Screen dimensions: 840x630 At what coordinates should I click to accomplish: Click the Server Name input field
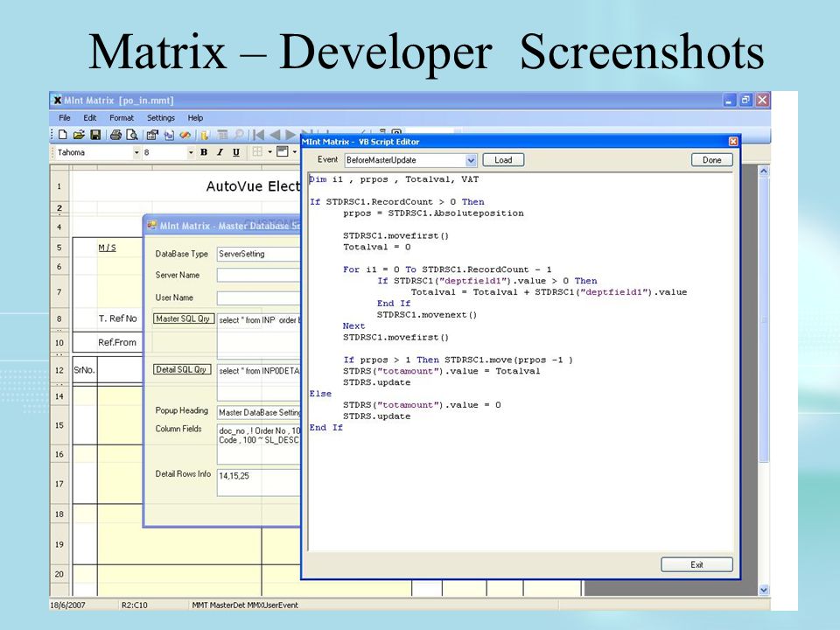pos(258,275)
